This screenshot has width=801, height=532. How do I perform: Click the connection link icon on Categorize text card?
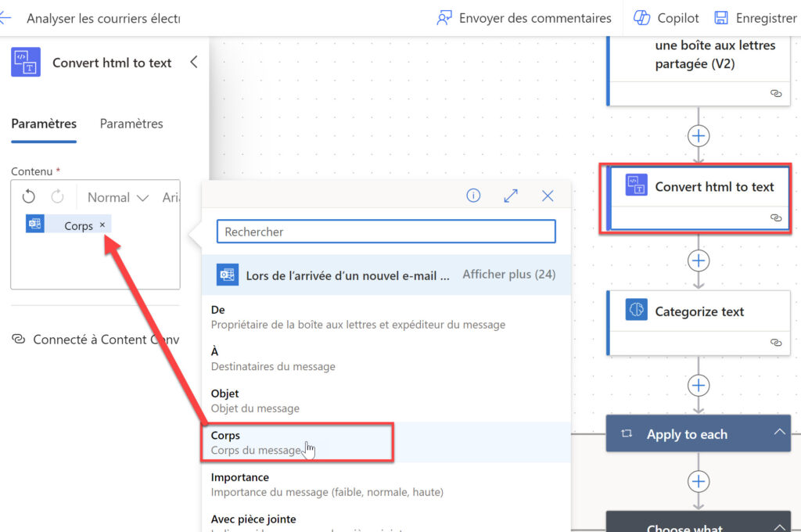click(x=775, y=342)
